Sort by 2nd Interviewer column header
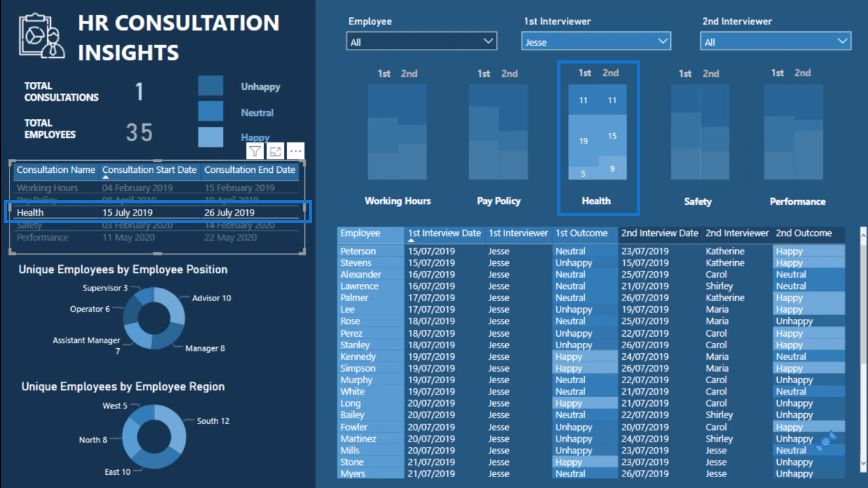The width and height of the screenshot is (868, 488). (x=737, y=233)
